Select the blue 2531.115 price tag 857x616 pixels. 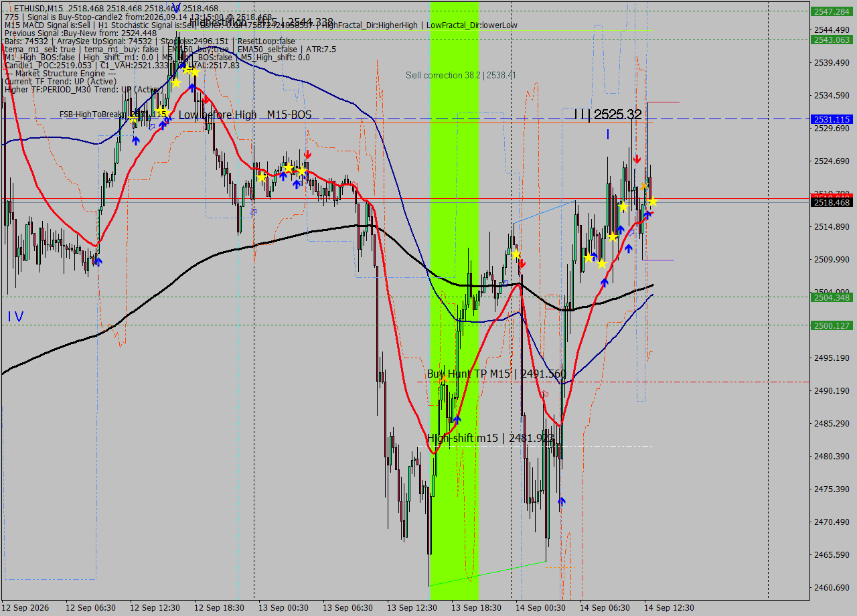832,119
